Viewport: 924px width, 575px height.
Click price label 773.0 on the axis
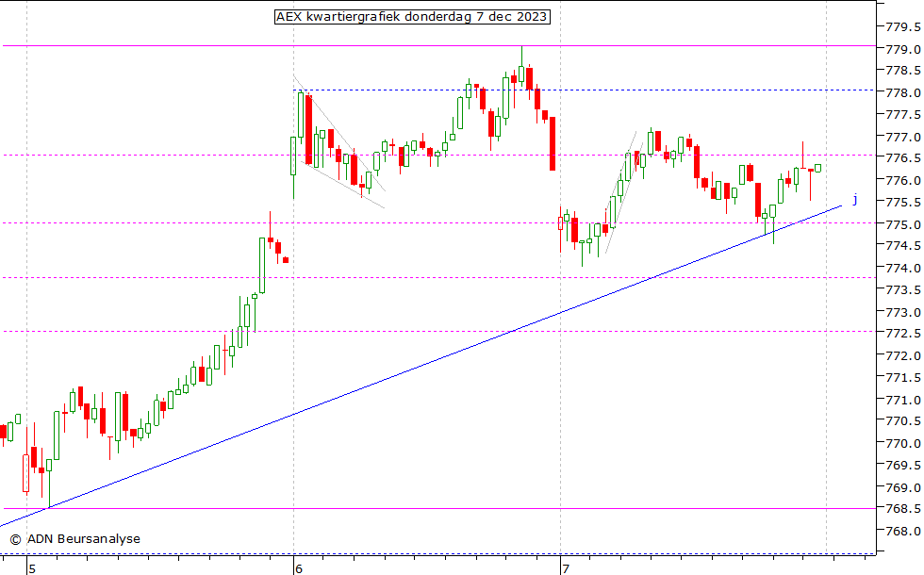903,313
